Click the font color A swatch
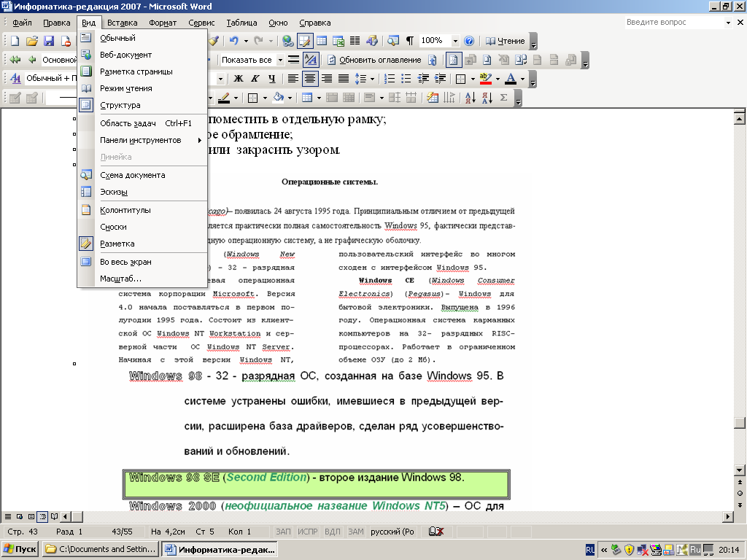This screenshot has height=560, width=747. [x=511, y=79]
